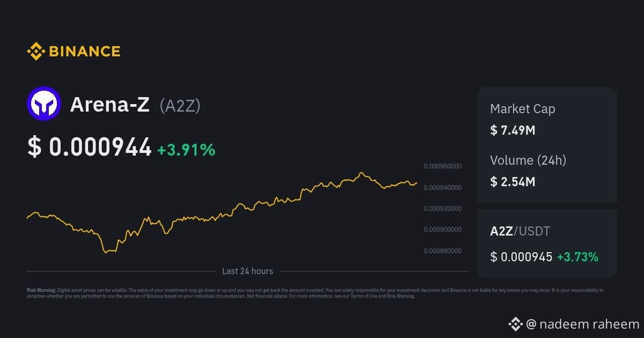
Task: Select the Arena-Z coin name
Action: (109, 105)
